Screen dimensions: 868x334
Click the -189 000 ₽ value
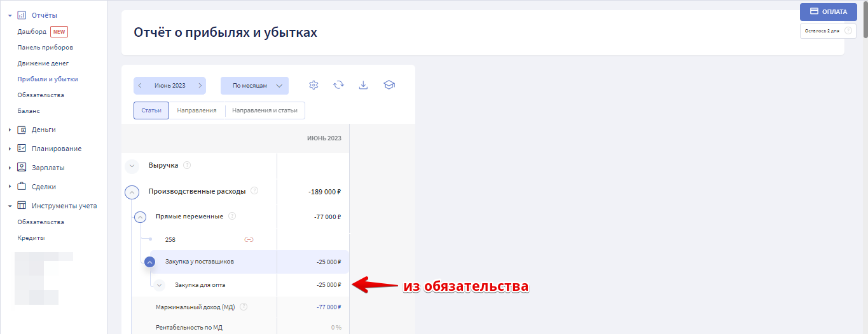[x=324, y=192]
